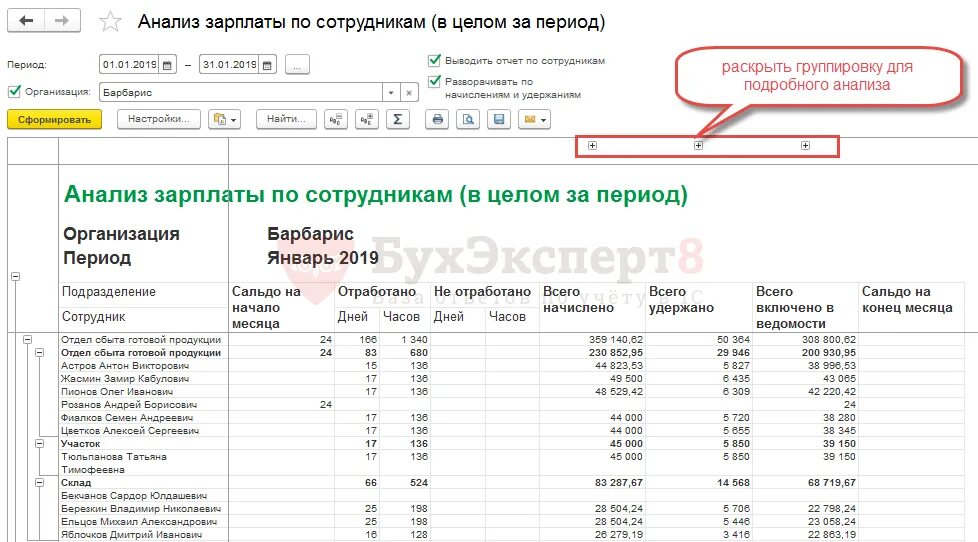Collapse all groups toolbar icon

pos(336,119)
